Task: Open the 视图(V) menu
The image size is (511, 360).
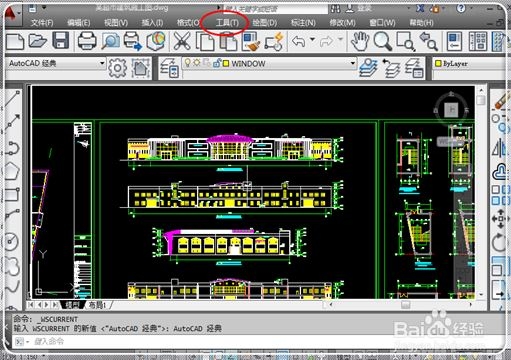Action: (116, 23)
